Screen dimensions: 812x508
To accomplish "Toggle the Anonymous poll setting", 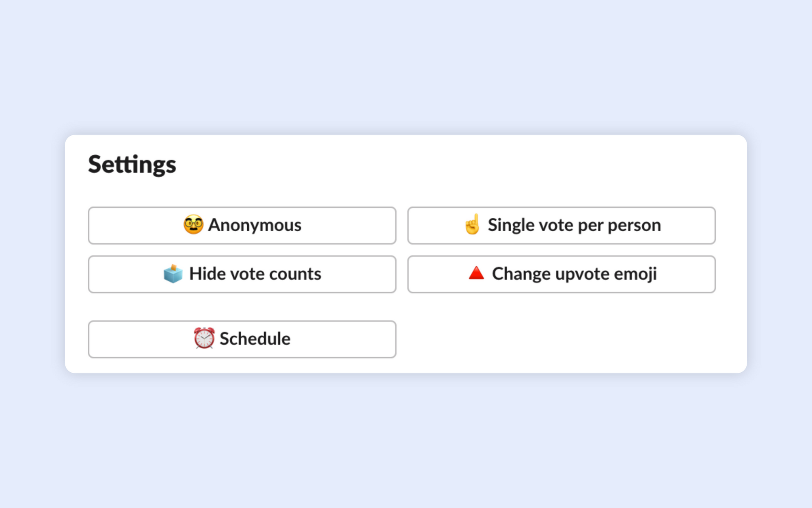I will pyautogui.click(x=242, y=226).
